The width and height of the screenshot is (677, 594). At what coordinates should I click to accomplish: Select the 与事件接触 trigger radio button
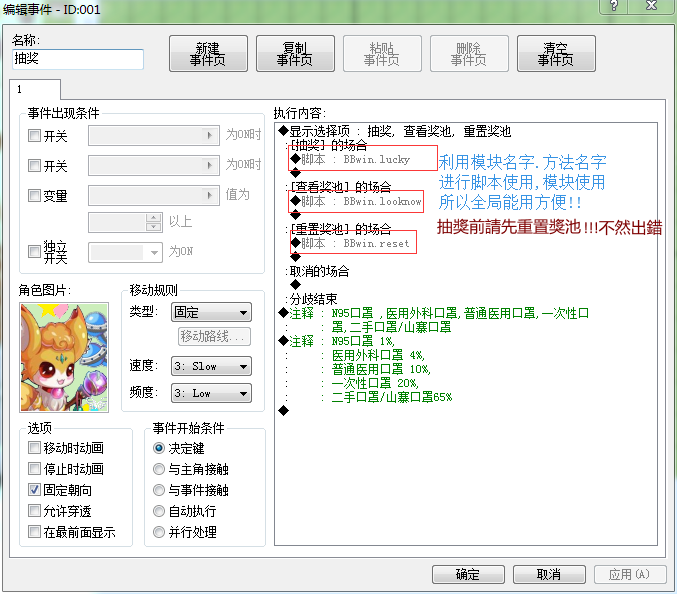159,490
